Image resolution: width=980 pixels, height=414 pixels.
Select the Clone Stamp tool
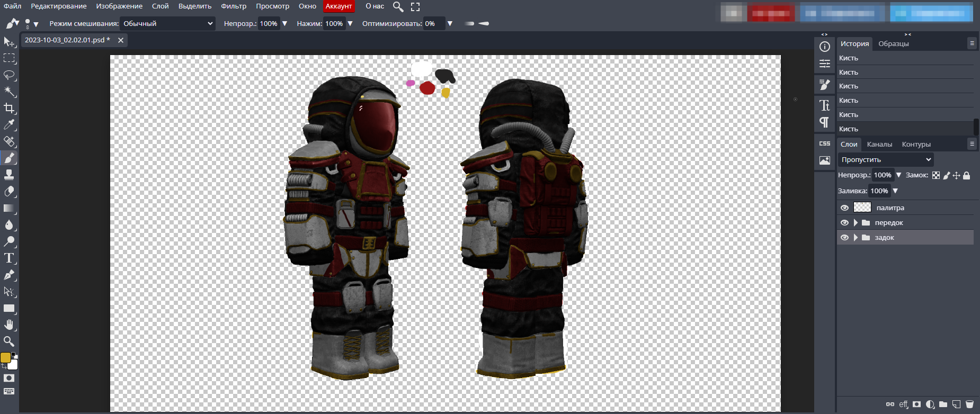coord(9,175)
